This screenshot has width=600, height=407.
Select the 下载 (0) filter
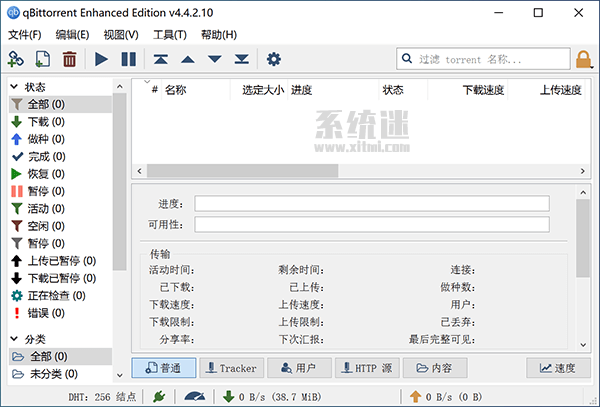coord(60,122)
